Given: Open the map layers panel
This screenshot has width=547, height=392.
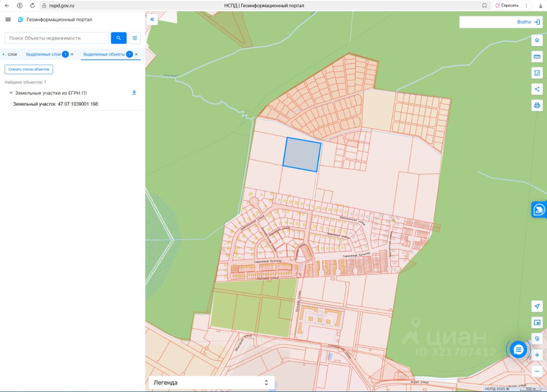Looking at the screenshot, I should click(x=537, y=40).
